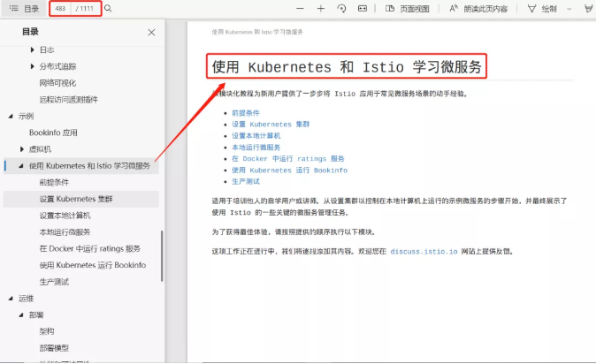Select 部署 in the contents tree
The height and width of the screenshot is (364, 596).
pyautogui.click(x=36, y=315)
